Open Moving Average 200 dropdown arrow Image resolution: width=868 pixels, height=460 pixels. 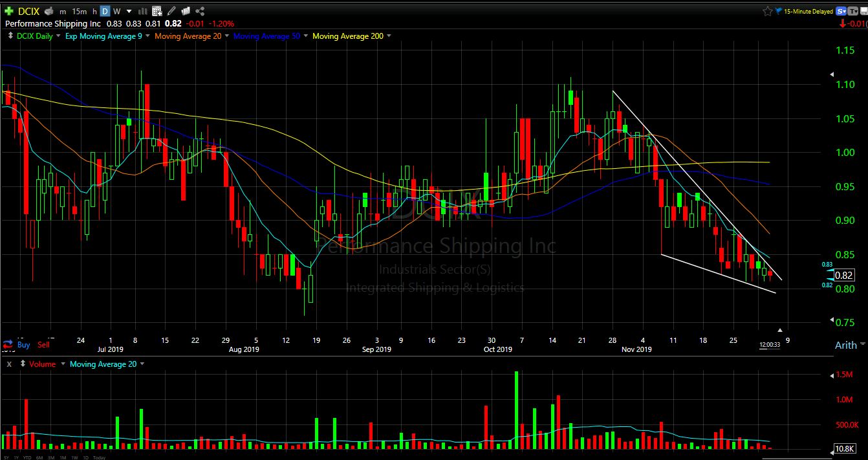tap(389, 36)
